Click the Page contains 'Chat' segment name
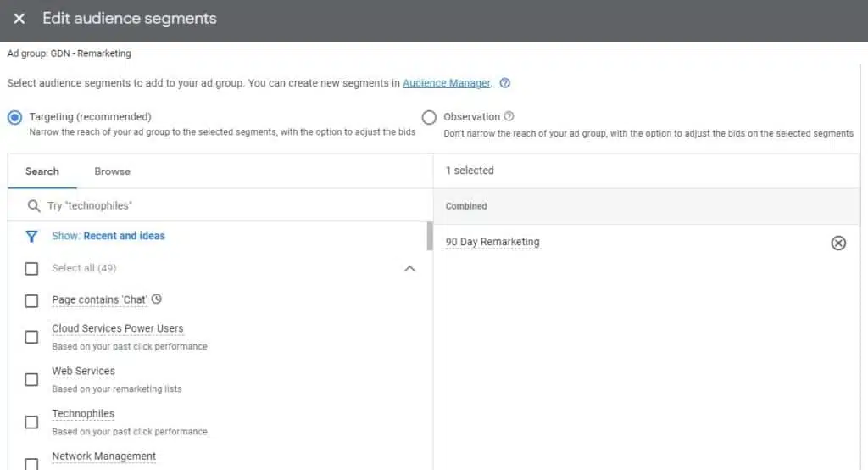The height and width of the screenshot is (470, 868). [100, 299]
